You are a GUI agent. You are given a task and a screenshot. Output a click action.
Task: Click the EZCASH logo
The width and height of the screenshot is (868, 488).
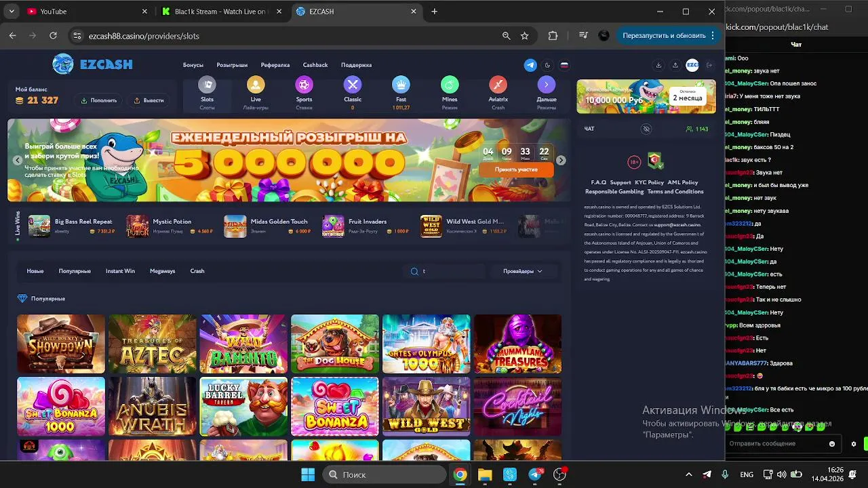click(92, 64)
